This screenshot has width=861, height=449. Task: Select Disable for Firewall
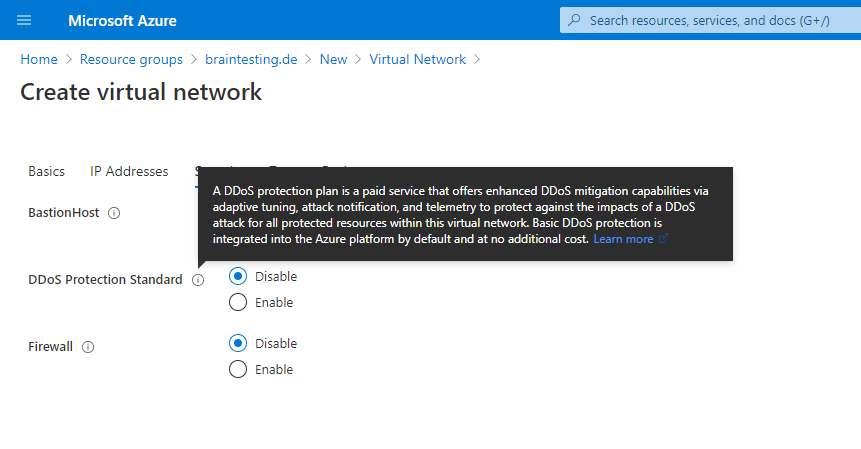(x=238, y=343)
